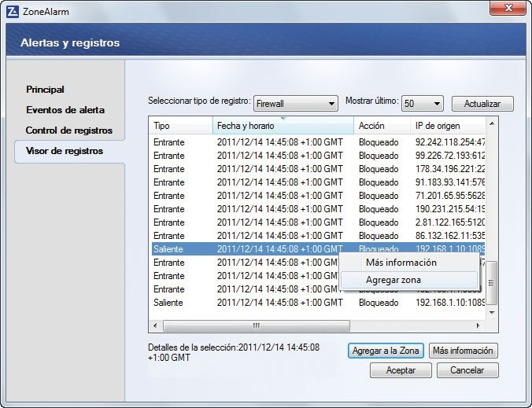The image size is (532, 408).
Task: Select log row with IP 92.242.118.254
Action: (x=319, y=142)
